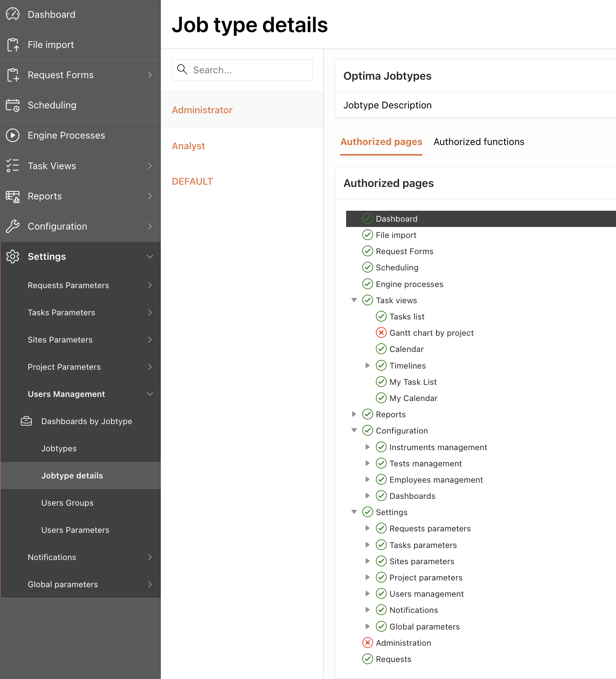616x679 pixels.
Task: Select the DEFAULT job type
Action: pyautogui.click(x=192, y=182)
